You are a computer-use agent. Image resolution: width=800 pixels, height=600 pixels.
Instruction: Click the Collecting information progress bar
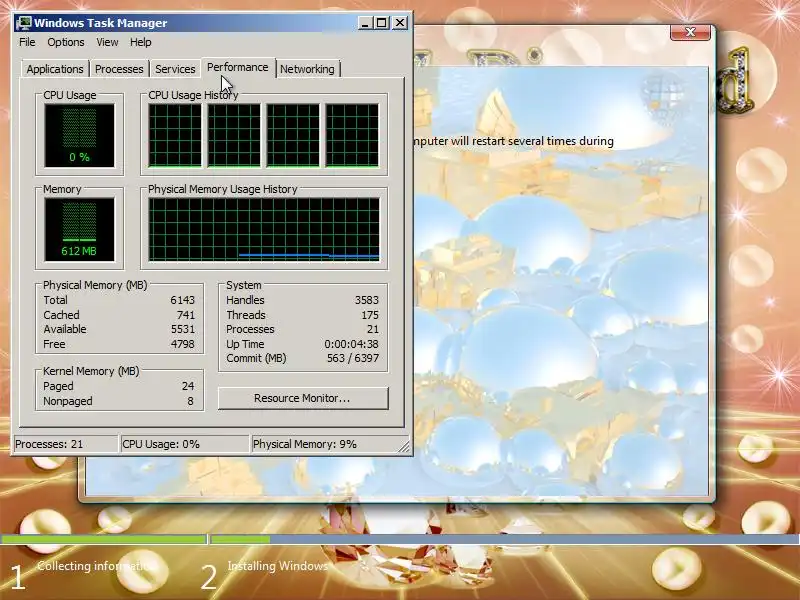[x=104, y=539]
